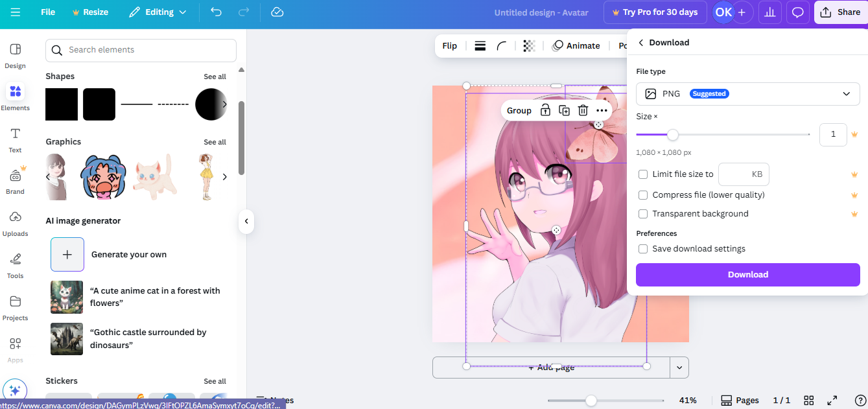Screen dimensions: 868x409
Task: Click the Search elements field
Action: (140, 50)
